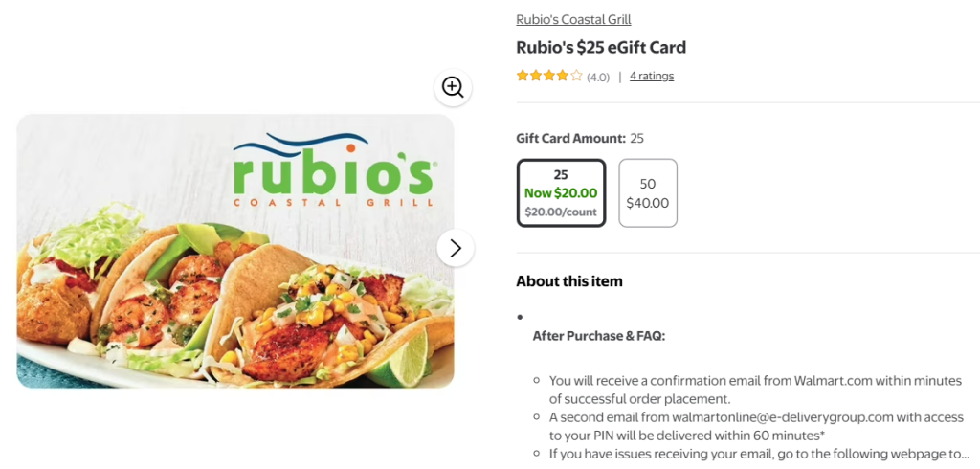Click the taco gift card product image

click(x=235, y=251)
